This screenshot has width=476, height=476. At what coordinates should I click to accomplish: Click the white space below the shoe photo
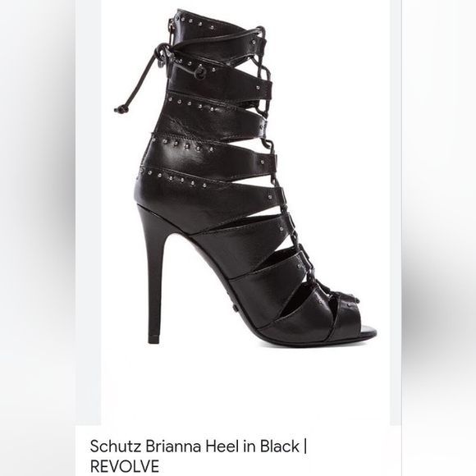coord(245,387)
